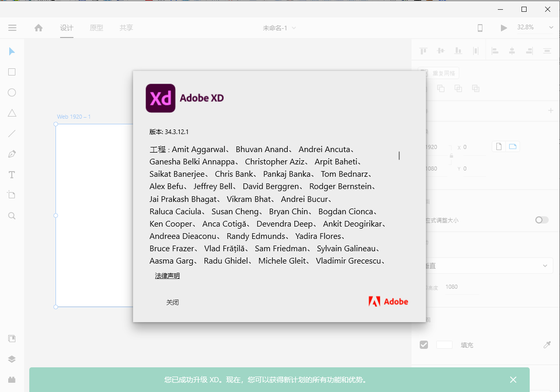Screen dimensions: 560x392
Task: Click the Y position input field
Action: [x=474, y=169]
